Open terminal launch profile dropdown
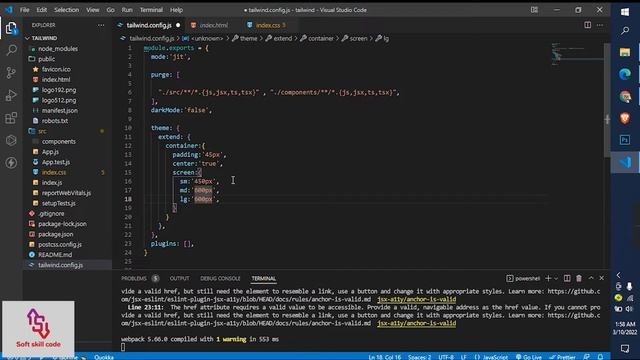The image size is (640, 360). coord(556,278)
